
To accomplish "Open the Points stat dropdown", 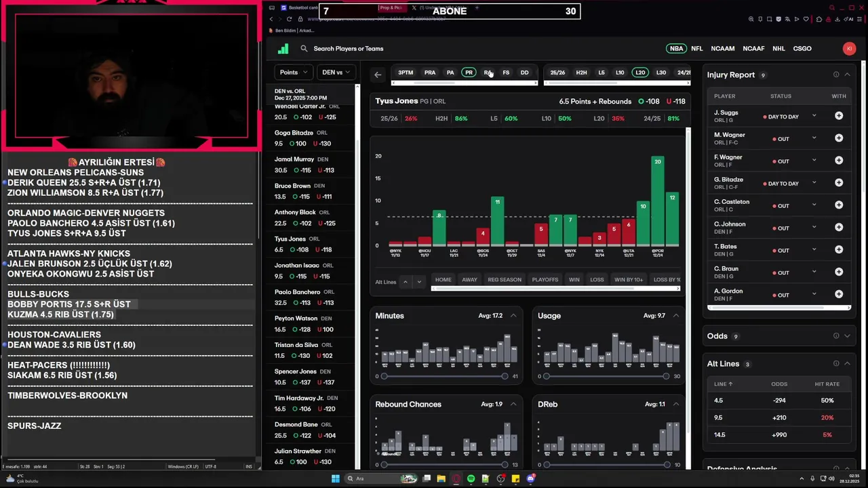I will click(x=294, y=73).
